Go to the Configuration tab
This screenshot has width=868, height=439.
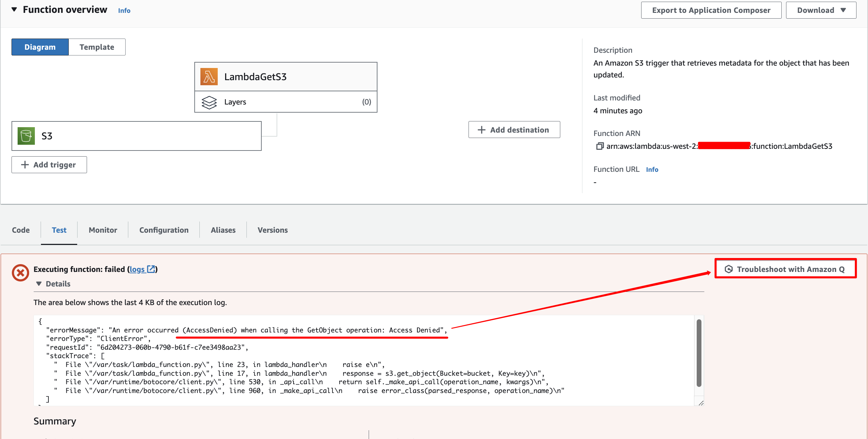(164, 230)
